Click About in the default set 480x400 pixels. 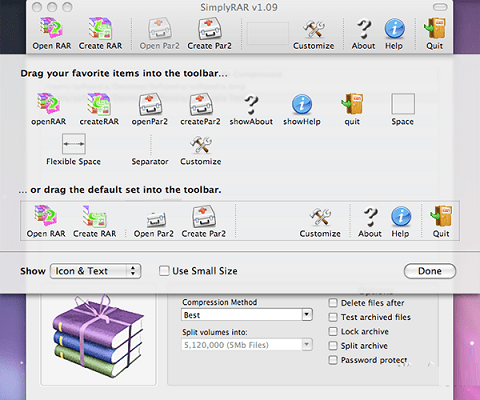[x=370, y=222]
